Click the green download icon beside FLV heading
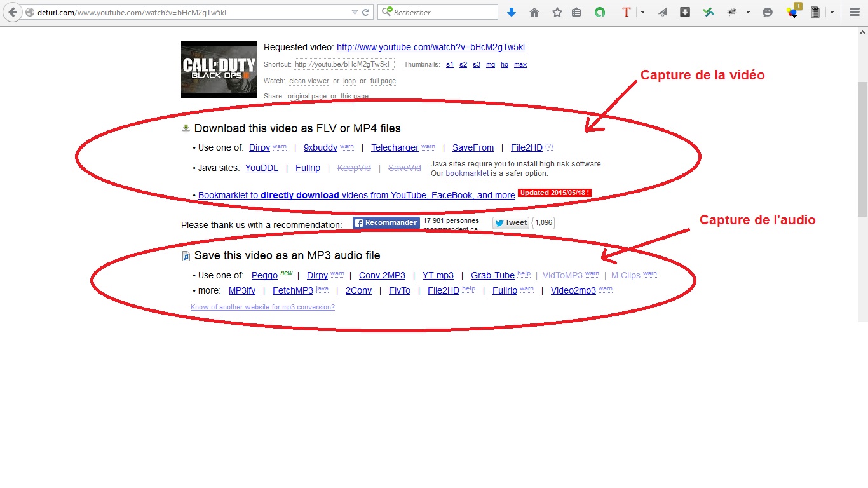This screenshot has width=868, height=488. pyautogui.click(x=186, y=128)
